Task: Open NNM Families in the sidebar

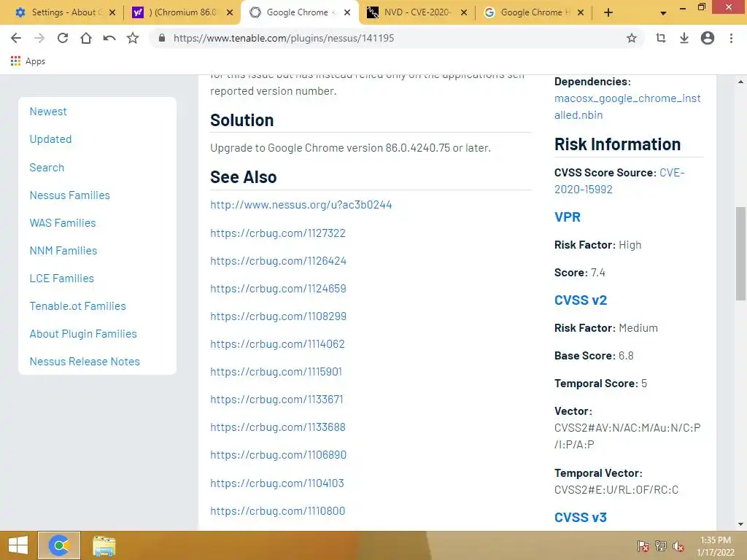Action: (x=63, y=251)
